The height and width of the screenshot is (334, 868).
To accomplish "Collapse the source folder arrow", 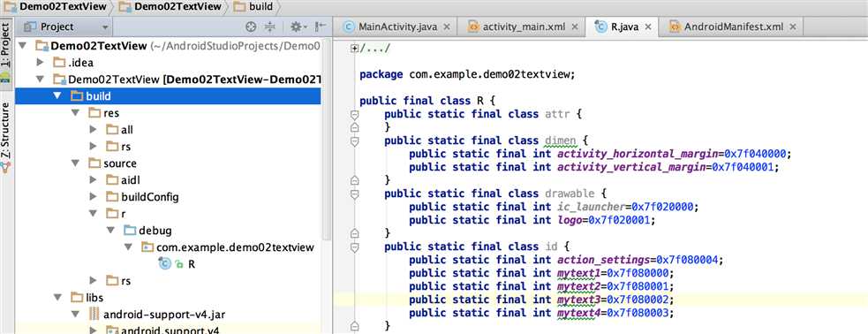I will point(75,163).
